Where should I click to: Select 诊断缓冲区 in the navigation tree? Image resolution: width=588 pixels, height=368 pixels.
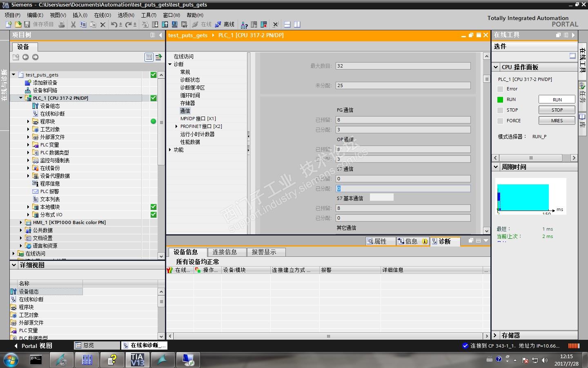pyautogui.click(x=192, y=88)
